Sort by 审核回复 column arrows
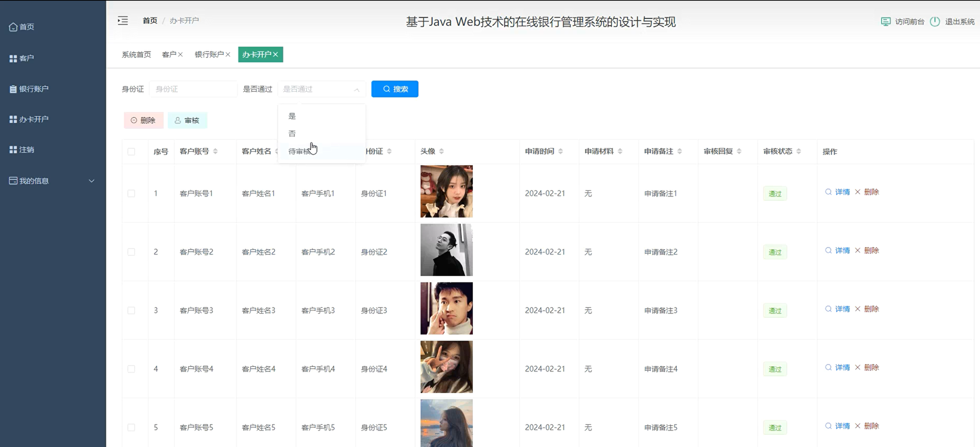 (739, 151)
